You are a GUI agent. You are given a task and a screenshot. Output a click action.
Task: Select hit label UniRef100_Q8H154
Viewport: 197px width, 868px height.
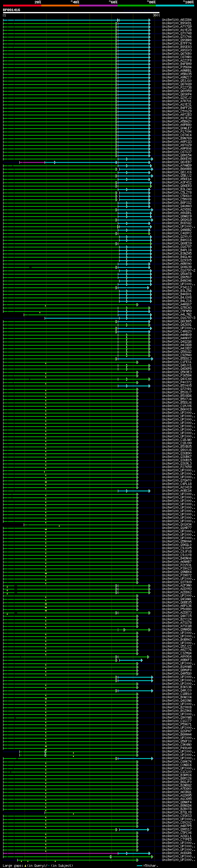177,155
